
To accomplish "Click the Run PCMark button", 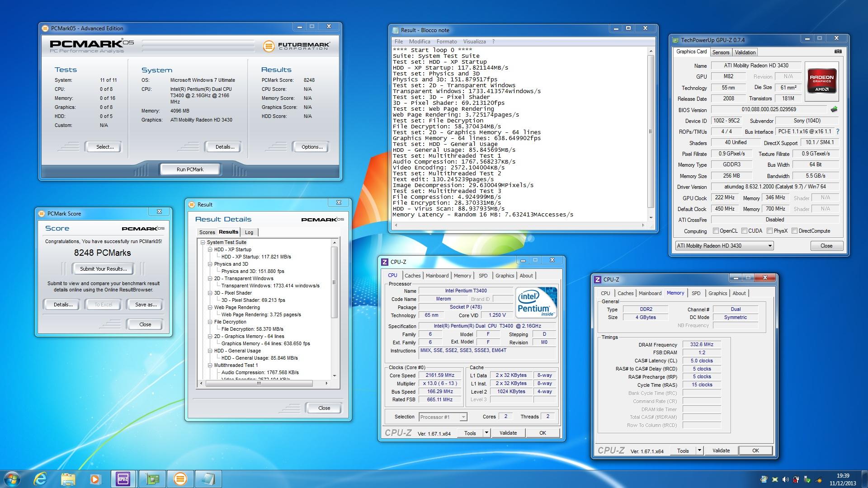I will [190, 169].
